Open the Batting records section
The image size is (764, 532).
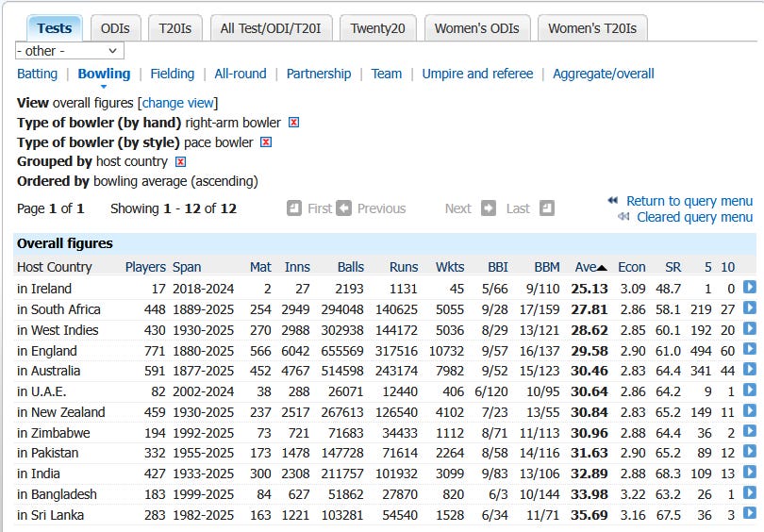[x=37, y=74]
